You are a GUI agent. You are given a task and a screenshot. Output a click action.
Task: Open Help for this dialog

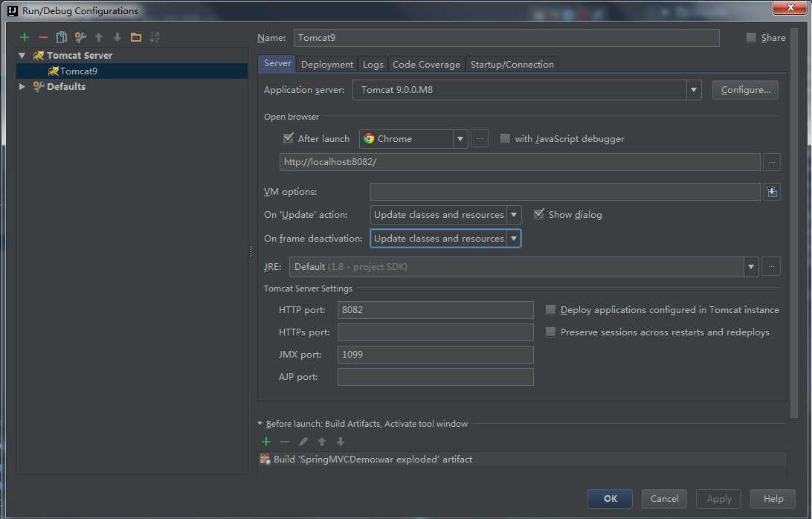click(x=773, y=499)
